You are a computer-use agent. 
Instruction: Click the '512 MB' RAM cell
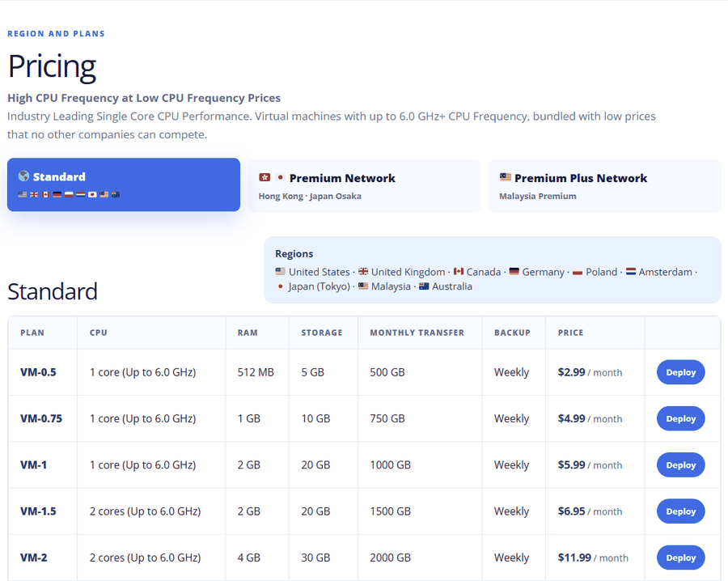[256, 372]
